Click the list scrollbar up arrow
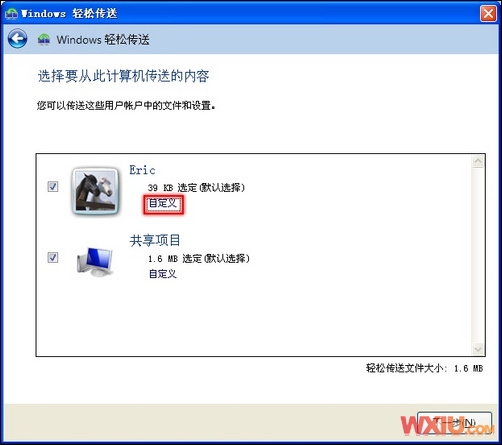This screenshot has width=502, height=445. (478, 162)
